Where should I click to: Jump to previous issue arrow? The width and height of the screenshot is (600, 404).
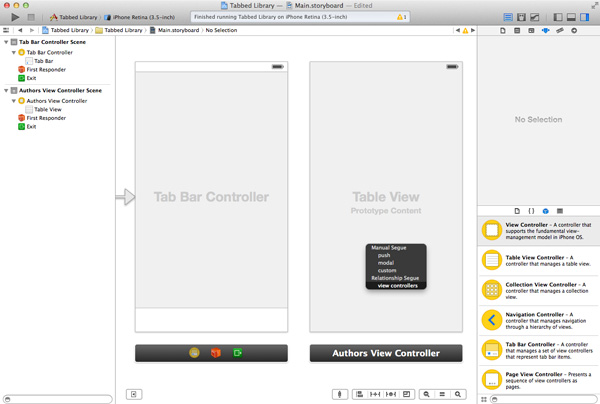(x=458, y=30)
